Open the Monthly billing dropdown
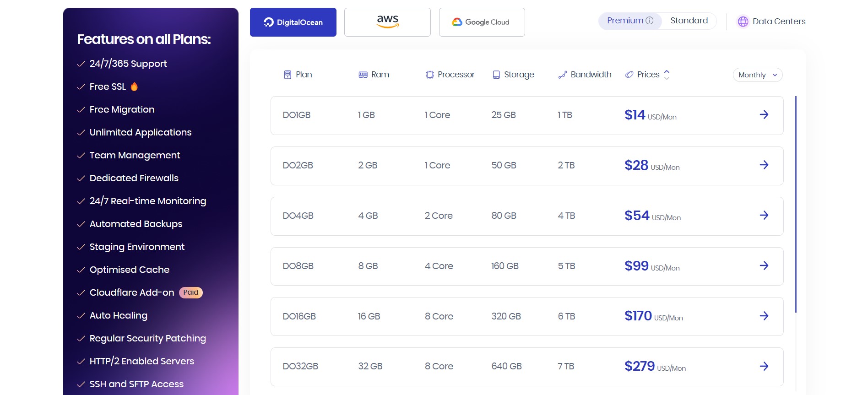The width and height of the screenshot is (868, 395). click(757, 75)
